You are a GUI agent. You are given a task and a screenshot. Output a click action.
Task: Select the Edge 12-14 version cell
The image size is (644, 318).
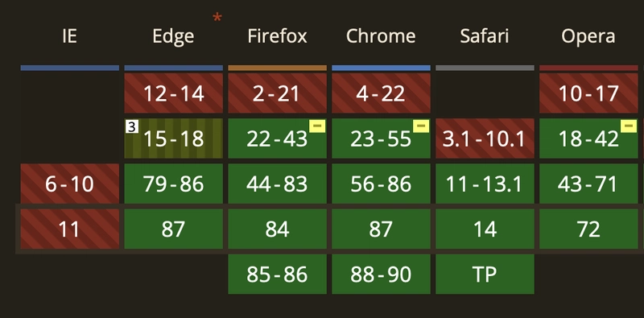(173, 93)
